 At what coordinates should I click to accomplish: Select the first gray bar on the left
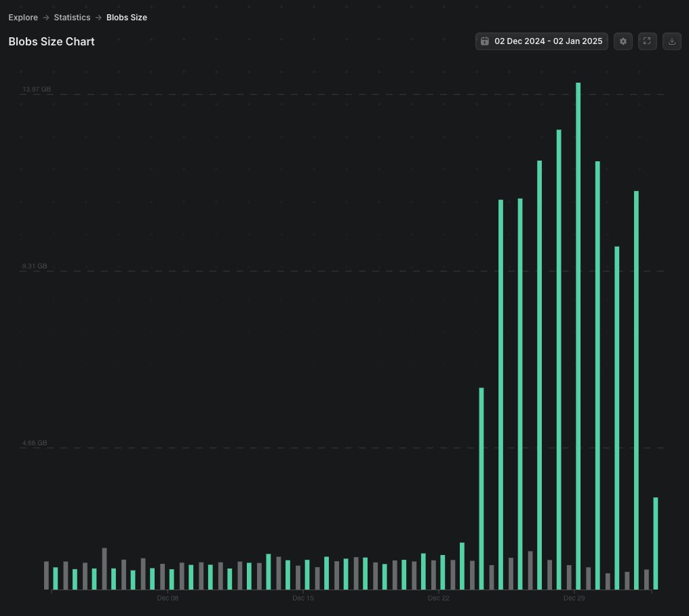[x=46, y=575]
